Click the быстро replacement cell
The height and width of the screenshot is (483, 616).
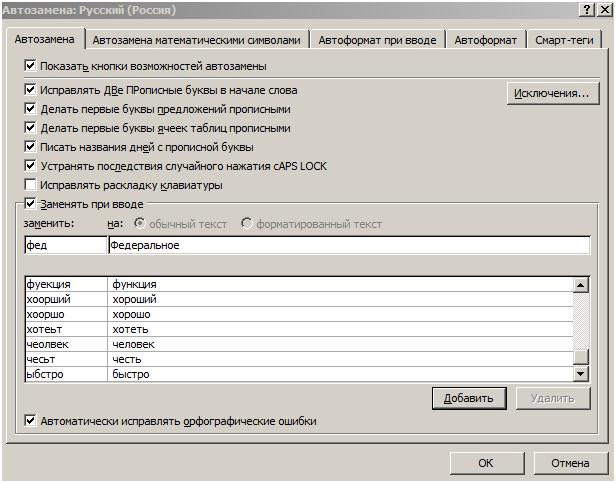340,374
